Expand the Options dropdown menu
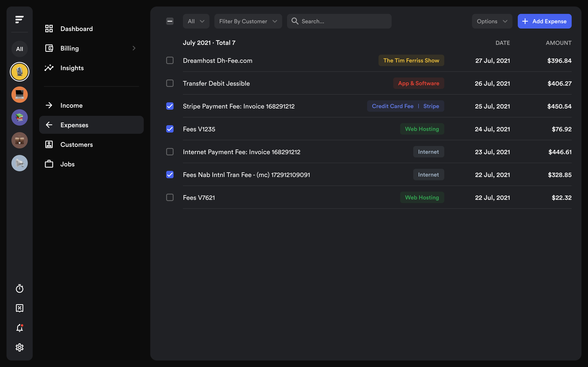Viewport: 588px width, 367px height. pos(492,21)
